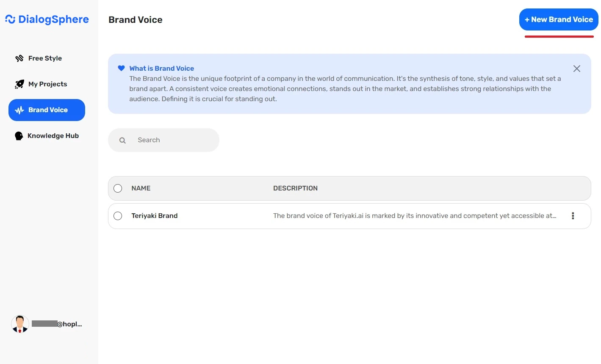601x364 pixels.
Task: Click the My Projects rocket icon
Action: (x=19, y=84)
